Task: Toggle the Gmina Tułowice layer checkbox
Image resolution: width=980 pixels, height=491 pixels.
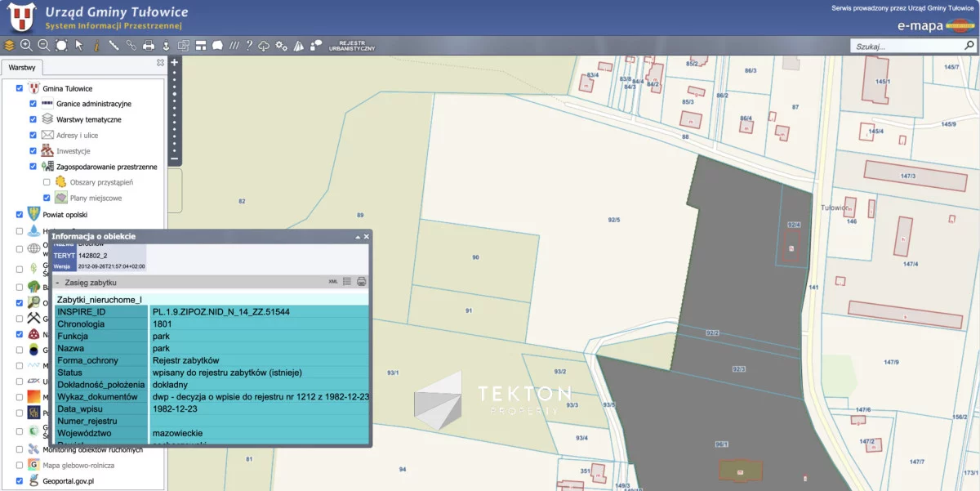Action: pos(20,88)
